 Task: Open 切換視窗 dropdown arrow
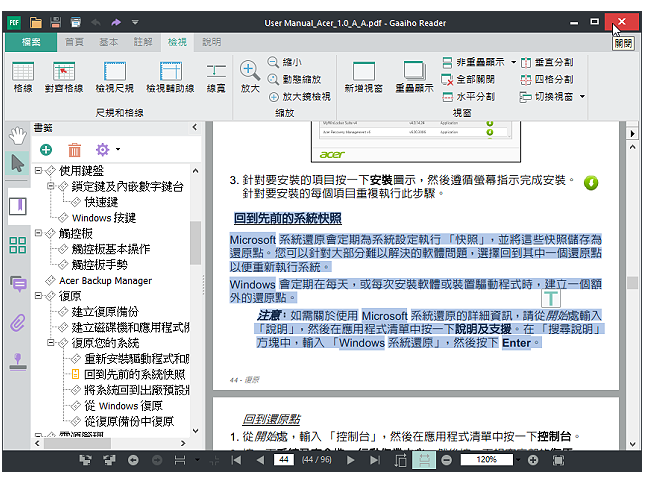point(582,97)
